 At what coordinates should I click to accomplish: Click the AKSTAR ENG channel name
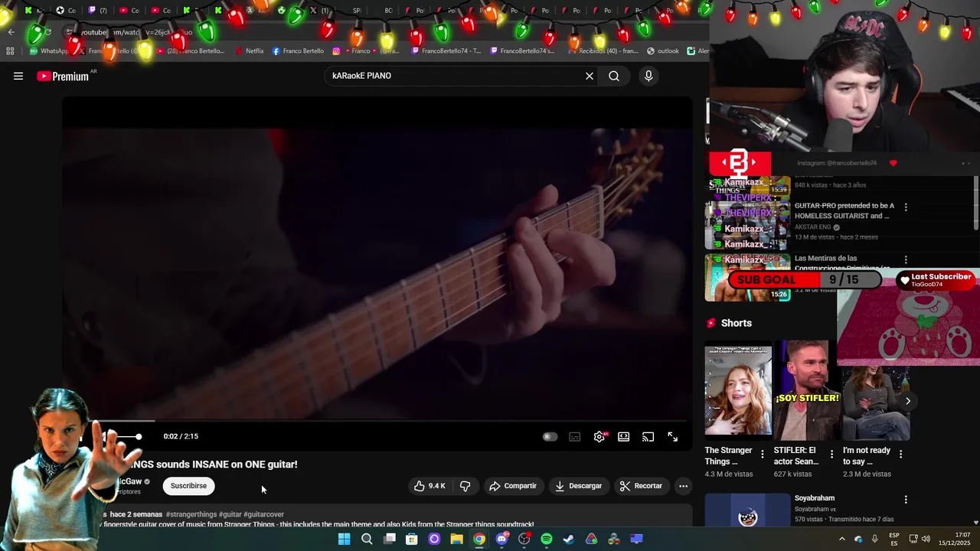point(812,227)
